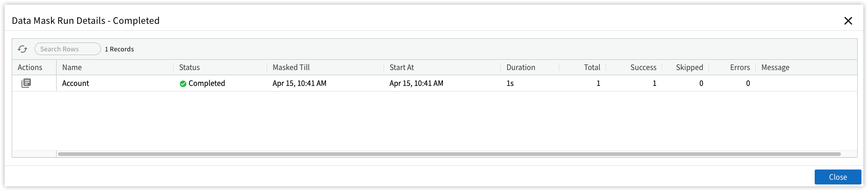
Task: Click the green Completed status icon
Action: click(183, 84)
